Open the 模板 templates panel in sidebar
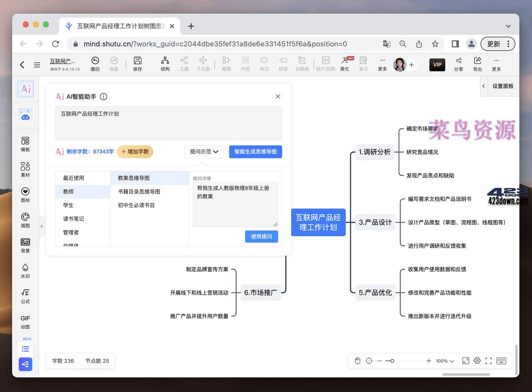The width and height of the screenshot is (532, 392). click(25, 145)
